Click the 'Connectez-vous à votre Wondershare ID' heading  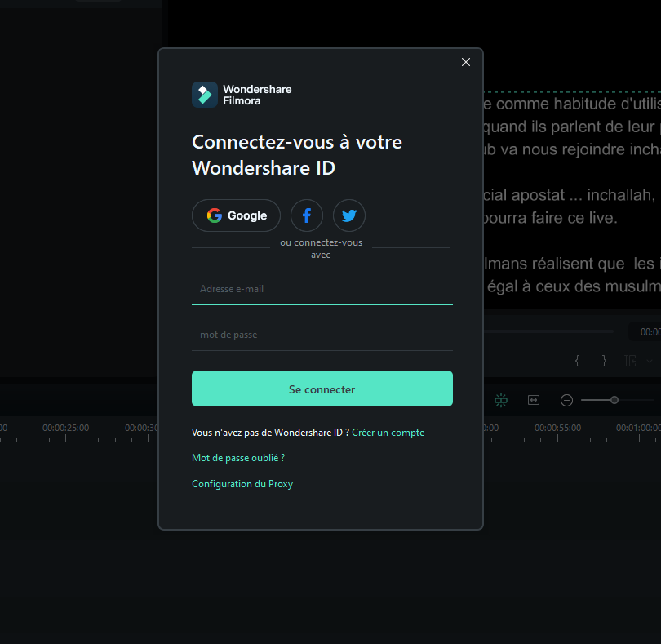tap(297, 155)
